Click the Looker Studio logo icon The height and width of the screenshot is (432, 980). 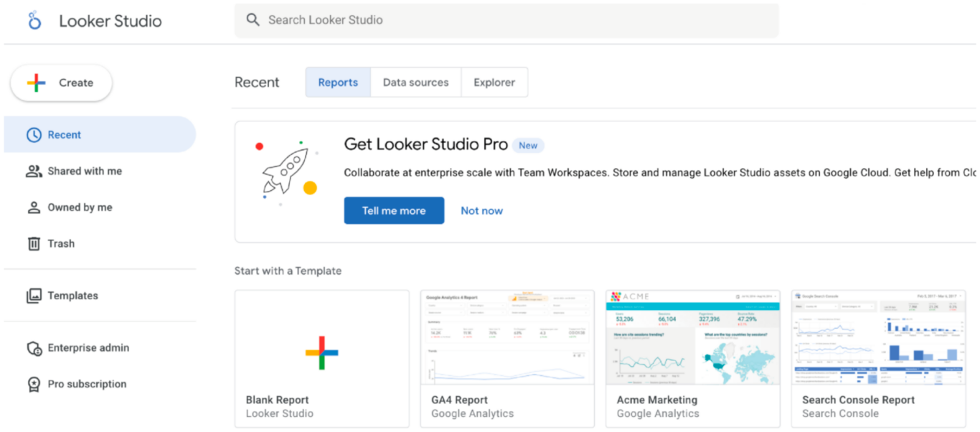click(x=34, y=20)
